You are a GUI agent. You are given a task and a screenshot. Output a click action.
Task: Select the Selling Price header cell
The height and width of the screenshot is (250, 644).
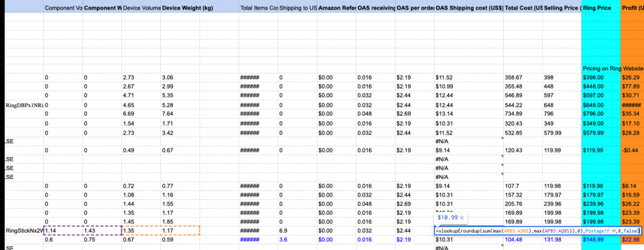[562, 8]
